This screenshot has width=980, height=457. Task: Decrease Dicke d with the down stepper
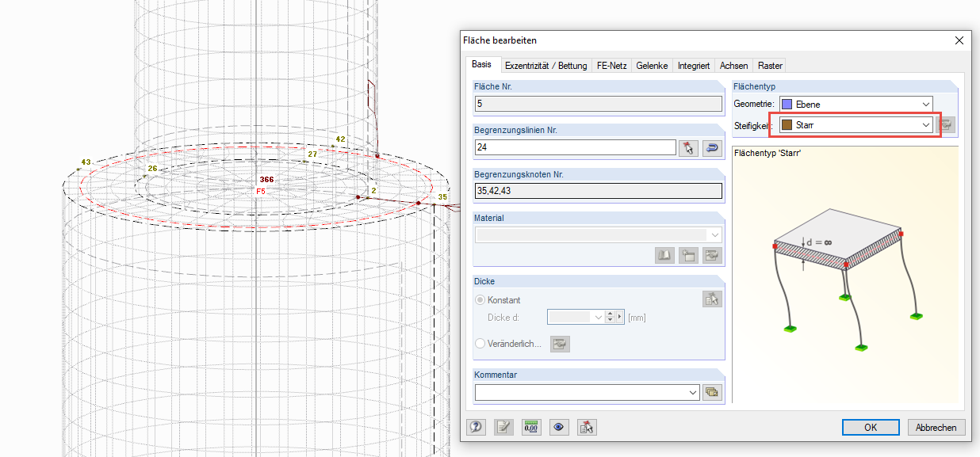[x=611, y=320]
